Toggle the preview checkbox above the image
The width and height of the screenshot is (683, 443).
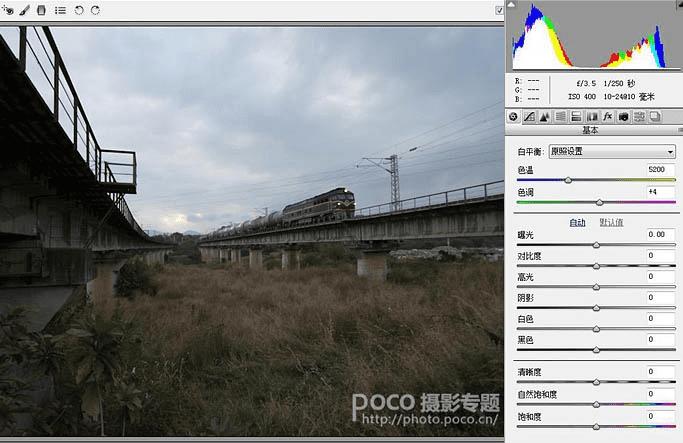[499, 10]
